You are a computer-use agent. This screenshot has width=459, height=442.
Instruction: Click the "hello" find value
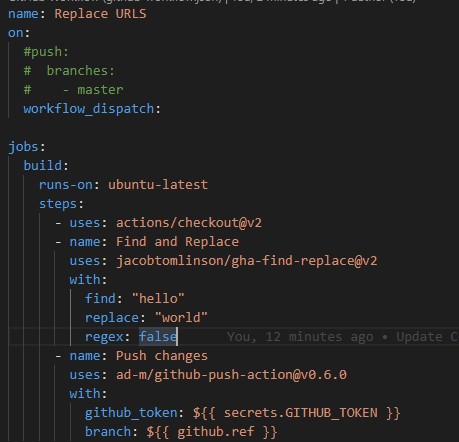(158, 299)
